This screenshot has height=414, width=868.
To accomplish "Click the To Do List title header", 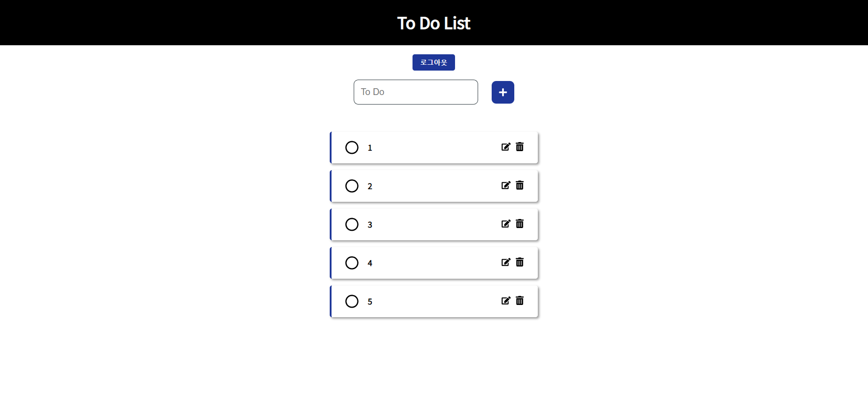I will pos(433,23).
